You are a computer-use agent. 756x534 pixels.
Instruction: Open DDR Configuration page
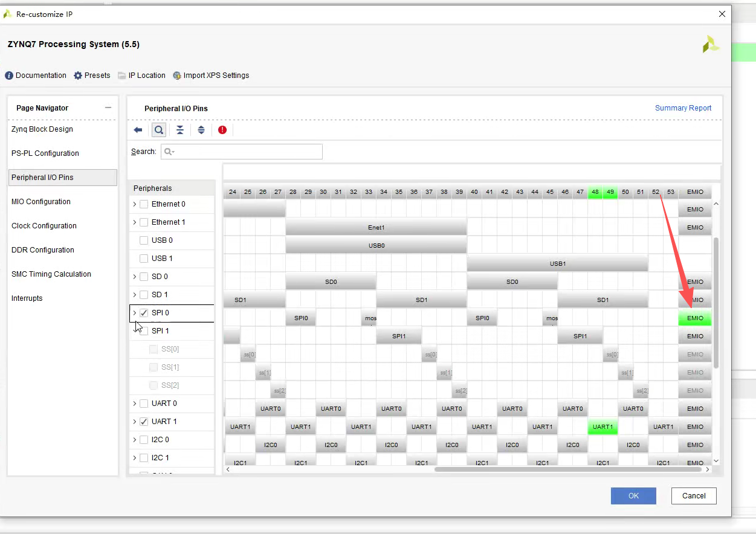tap(62, 250)
